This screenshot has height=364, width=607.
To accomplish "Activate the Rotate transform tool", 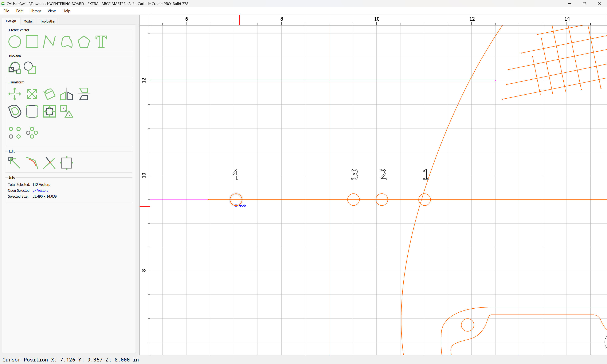I will coord(49,94).
